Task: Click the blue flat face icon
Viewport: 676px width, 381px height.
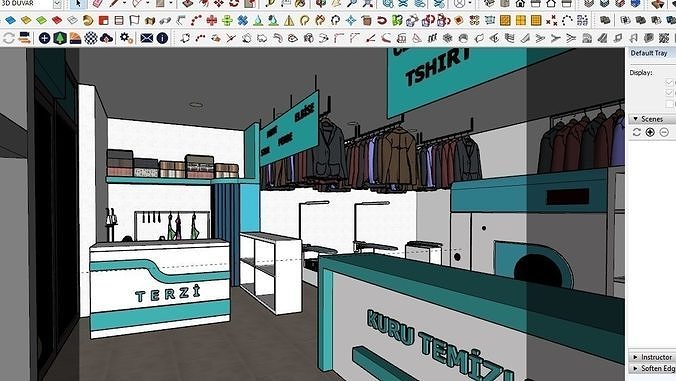Action: [x=11, y=20]
